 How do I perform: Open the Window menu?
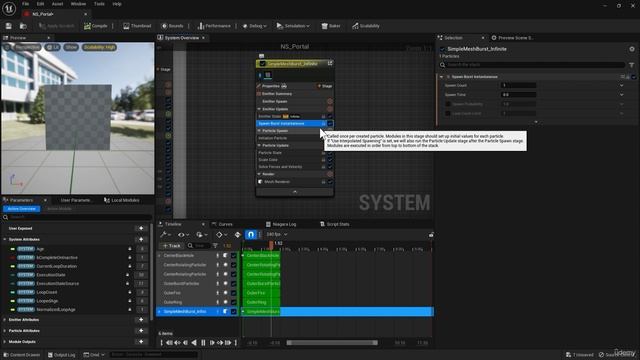click(78, 4)
